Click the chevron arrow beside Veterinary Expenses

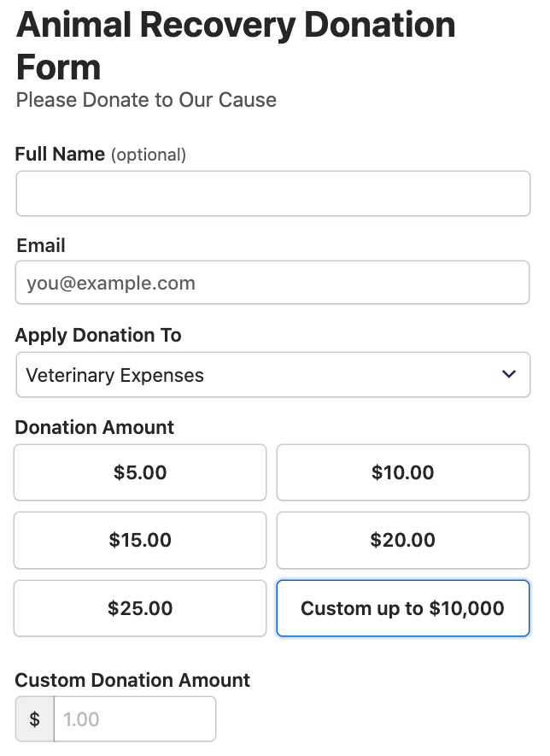coord(509,374)
